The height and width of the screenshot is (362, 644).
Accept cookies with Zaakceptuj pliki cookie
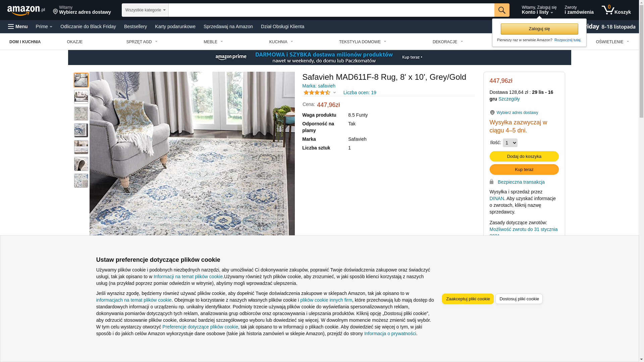[x=468, y=299]
